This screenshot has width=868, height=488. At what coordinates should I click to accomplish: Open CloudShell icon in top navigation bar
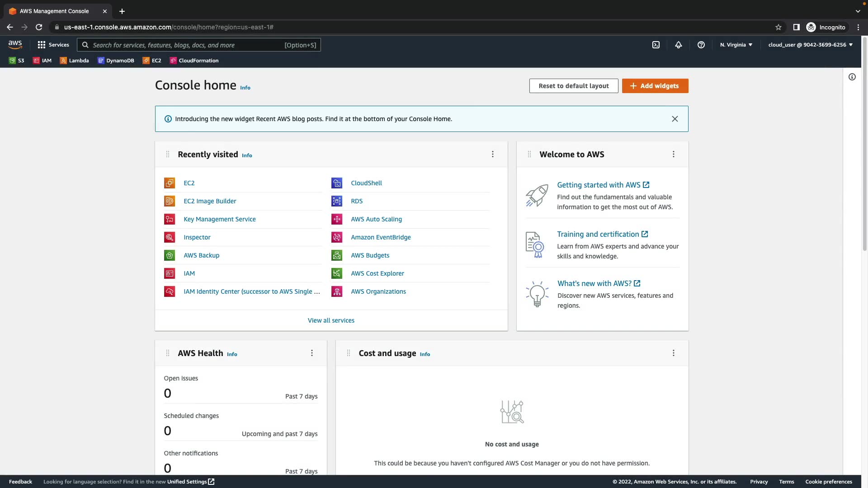pyautogui.click(x=656, y=45)
